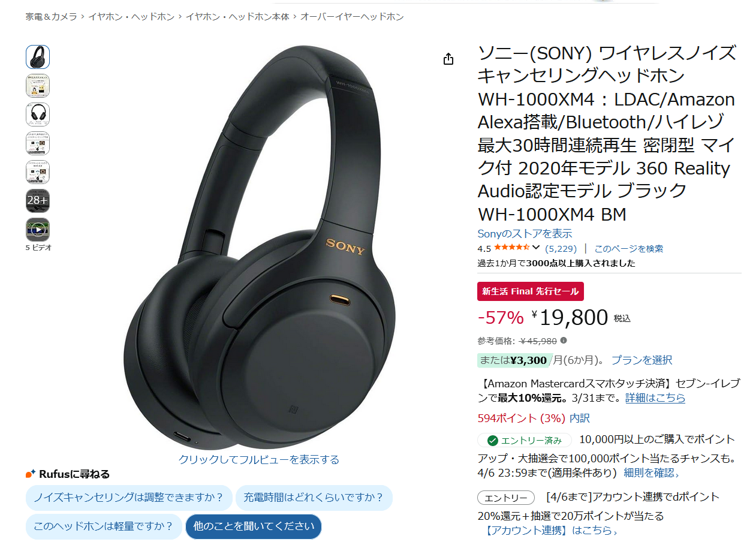
Task: Click the エントリー済み entered badge
Action: [525, 440]
